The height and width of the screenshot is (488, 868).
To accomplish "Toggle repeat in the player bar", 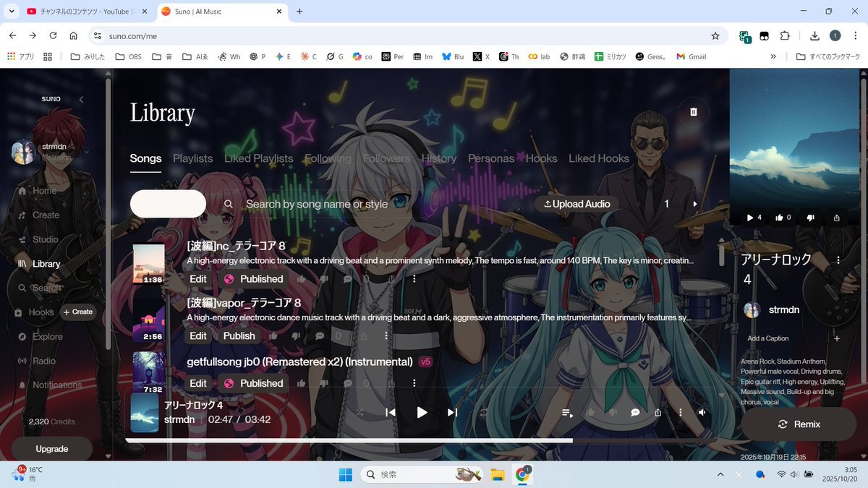I will (x=484, y=412).
